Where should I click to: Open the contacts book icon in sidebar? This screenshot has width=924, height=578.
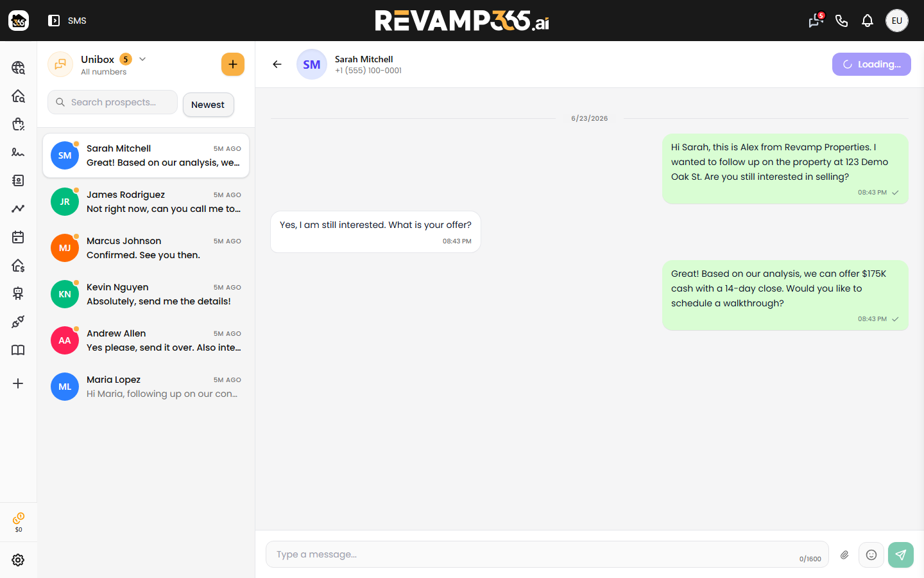coord(18,180)
